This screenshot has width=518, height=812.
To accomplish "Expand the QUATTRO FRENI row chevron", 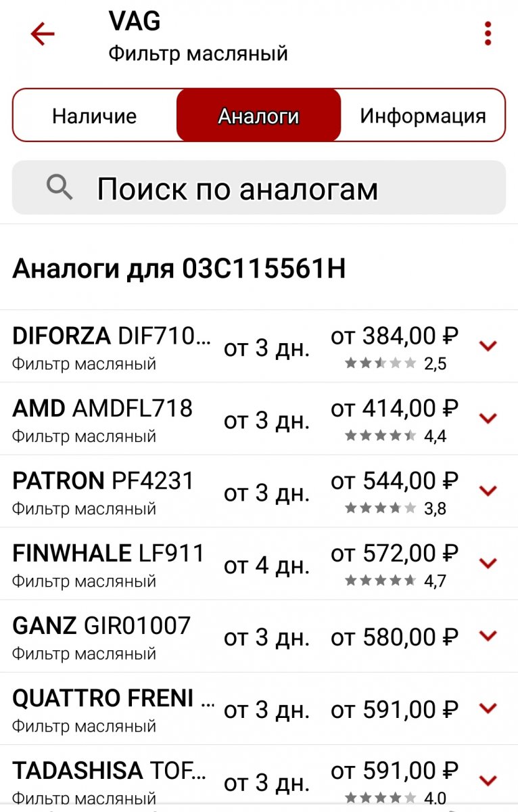I will (x=488, y=708).
